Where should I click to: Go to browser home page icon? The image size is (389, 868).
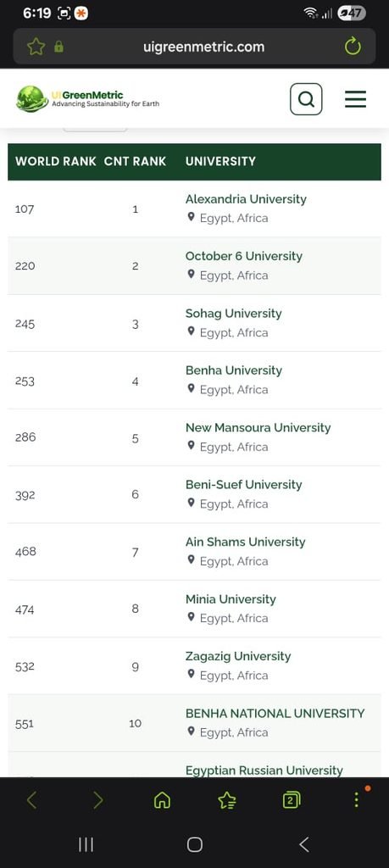(x=162, y=800)
